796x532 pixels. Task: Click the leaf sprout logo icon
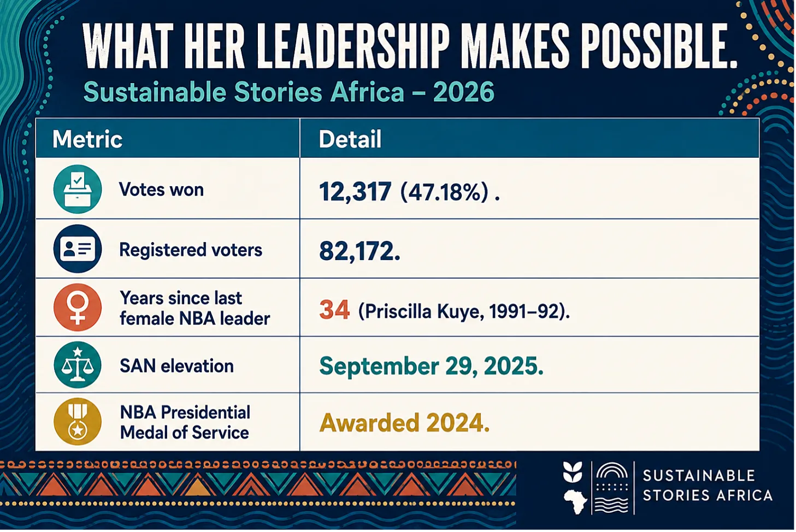pos(573,472)
